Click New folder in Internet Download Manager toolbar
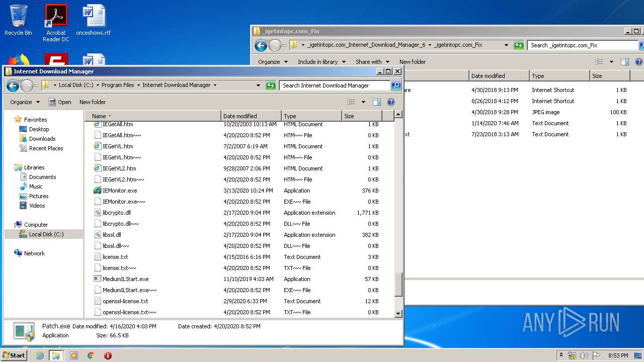 coord(93,102)
